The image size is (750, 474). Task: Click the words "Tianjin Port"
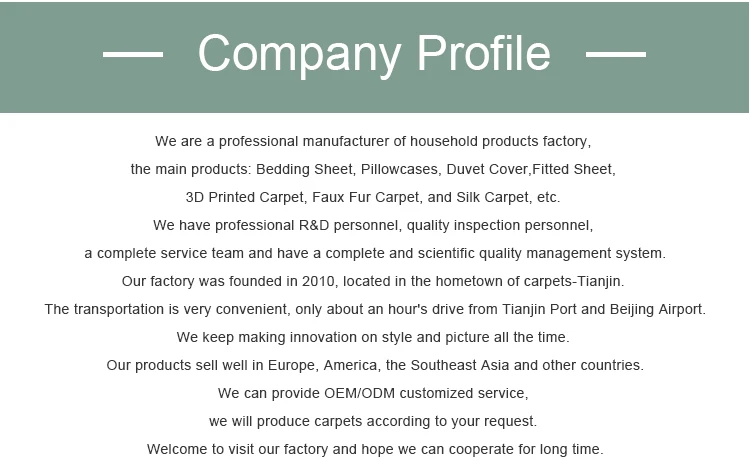[530, 309]
